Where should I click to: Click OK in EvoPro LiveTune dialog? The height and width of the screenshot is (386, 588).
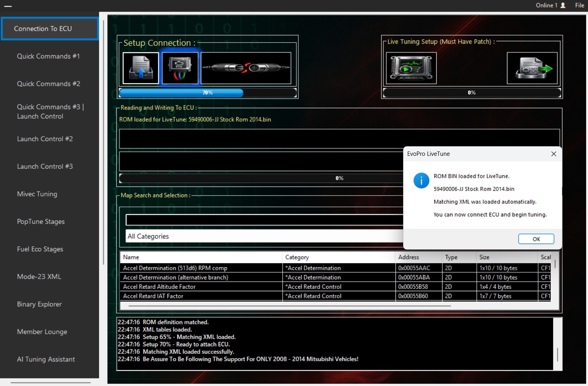(536, 239)
